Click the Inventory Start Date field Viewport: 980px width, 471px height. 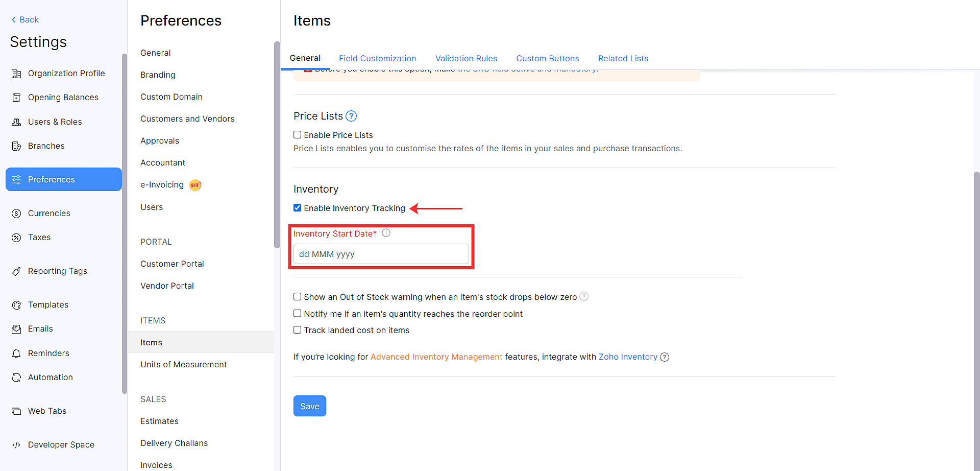click(381, 254)
